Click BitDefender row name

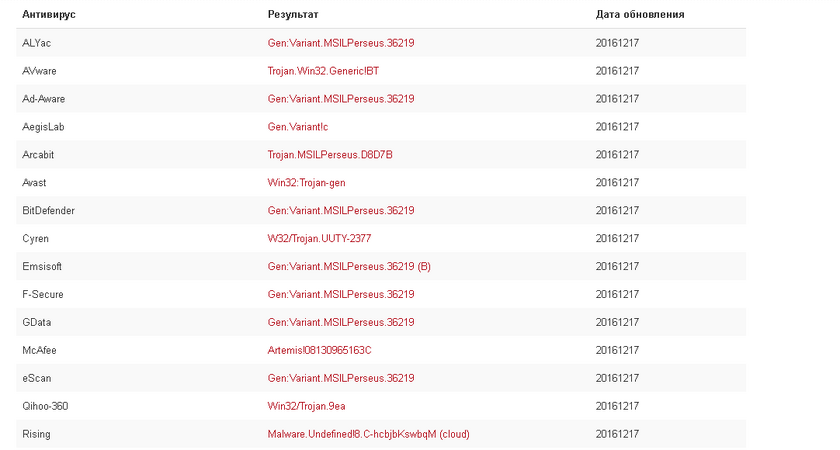(x=48, y=211)
